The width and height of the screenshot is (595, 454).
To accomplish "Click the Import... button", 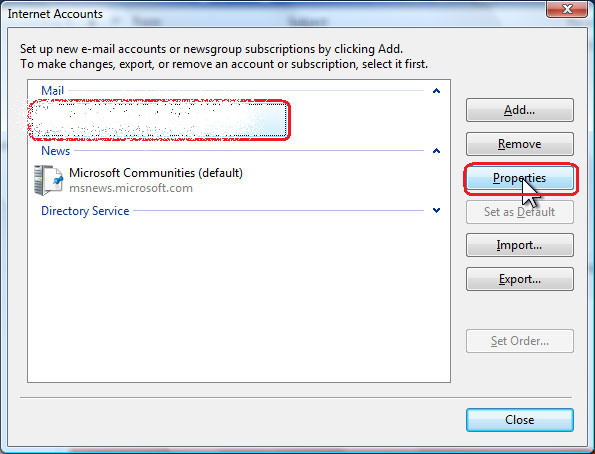I will click(519, 245).
